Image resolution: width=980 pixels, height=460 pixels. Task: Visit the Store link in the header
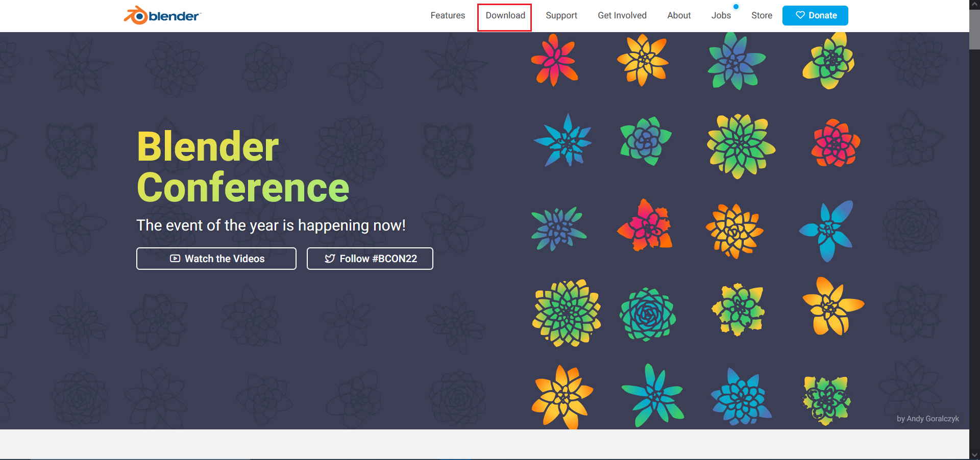click(x=762, y=15)
